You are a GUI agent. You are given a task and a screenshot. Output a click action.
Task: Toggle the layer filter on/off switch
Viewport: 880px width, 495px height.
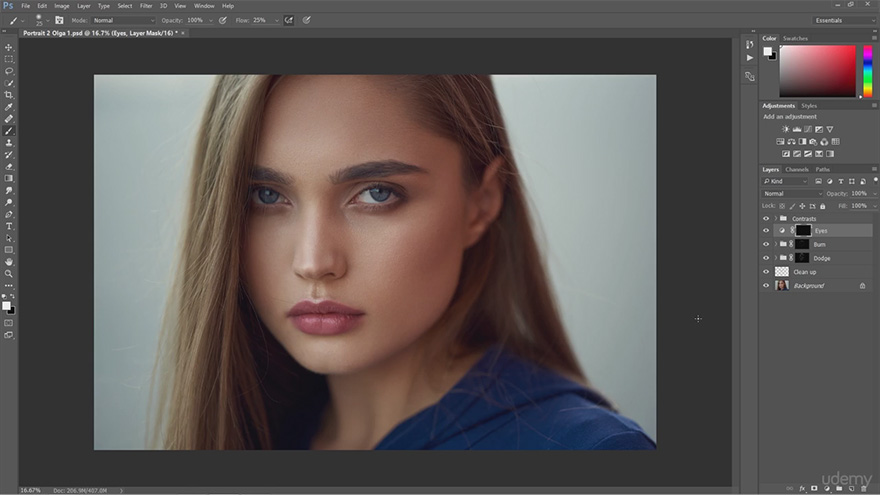click(x=875, y=180)
